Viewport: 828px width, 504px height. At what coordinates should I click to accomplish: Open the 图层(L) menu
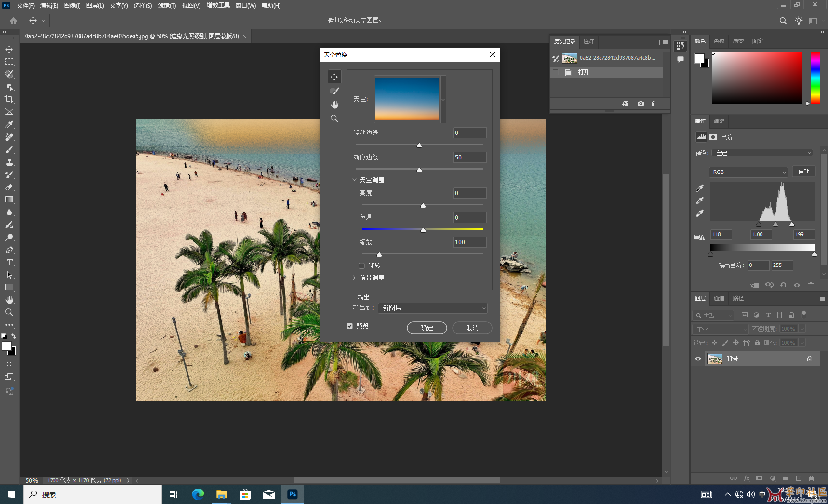click(x=95, y=6)
